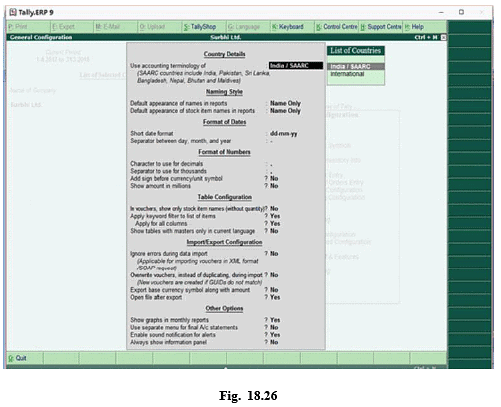The height and width of the screenshot is (407, 501).
Task: Click the Tally.ERP 9 title bar icon
Action: tap(13, 12)
